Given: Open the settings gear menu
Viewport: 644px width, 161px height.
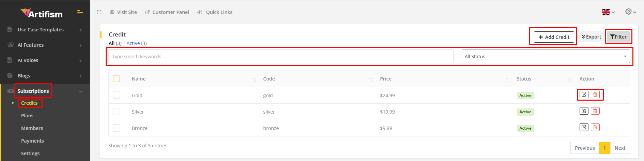Looking at the screenshot, I should pos(630,12).
